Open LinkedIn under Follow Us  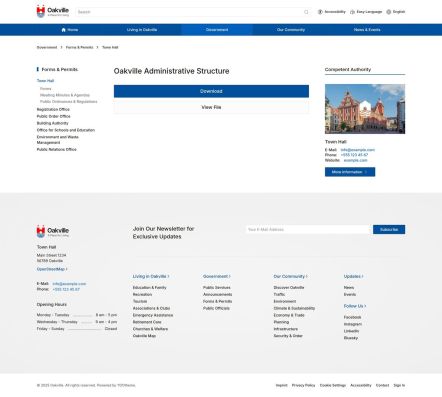pos(351,331)
